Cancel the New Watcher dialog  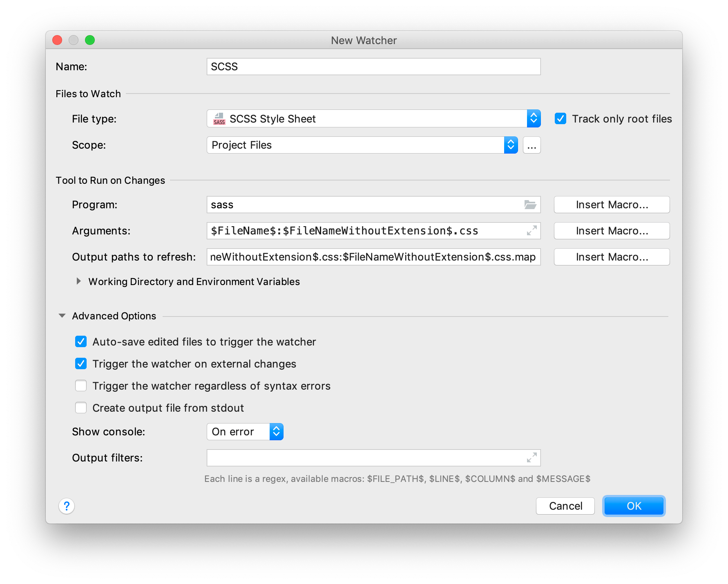point(565,506)
